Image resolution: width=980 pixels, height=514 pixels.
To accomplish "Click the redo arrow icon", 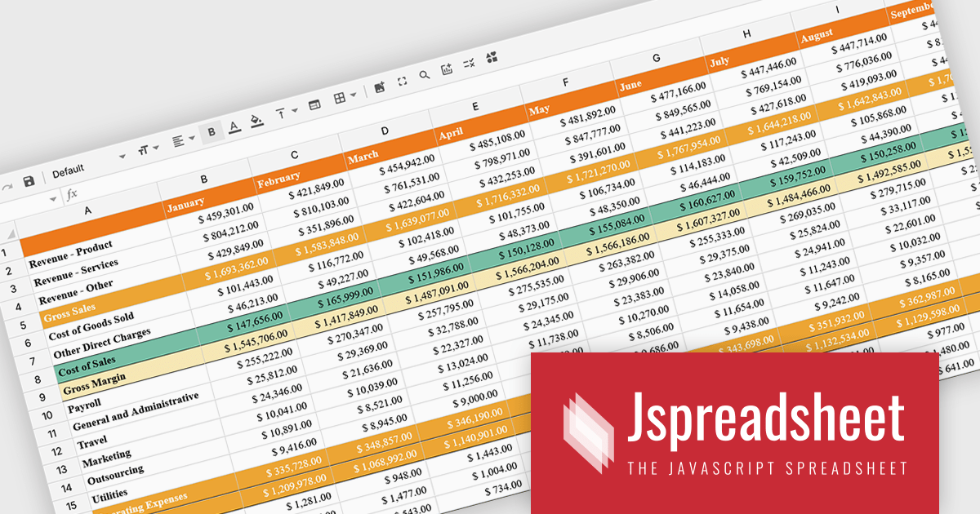I will (8, 187).
